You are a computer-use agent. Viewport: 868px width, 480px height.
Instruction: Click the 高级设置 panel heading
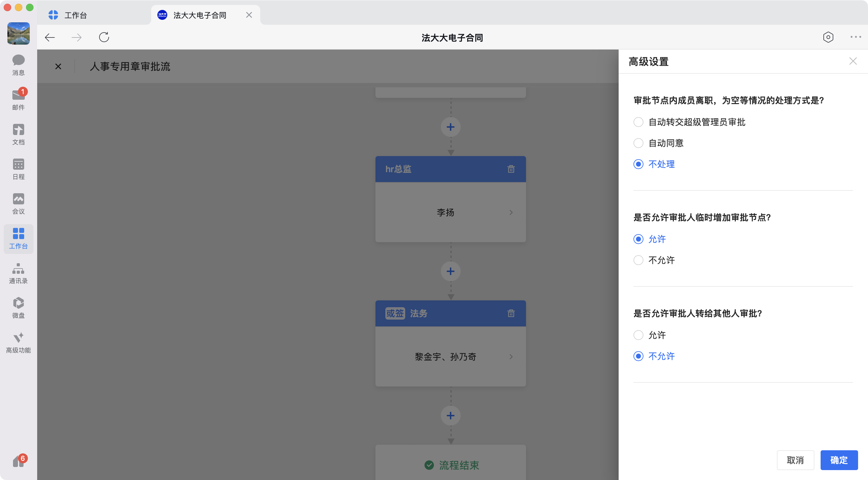(x=649, y=62)
